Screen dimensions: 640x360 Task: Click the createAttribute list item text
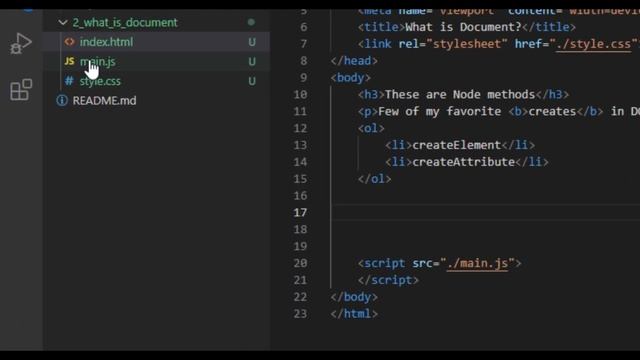(x=463, y=162)
